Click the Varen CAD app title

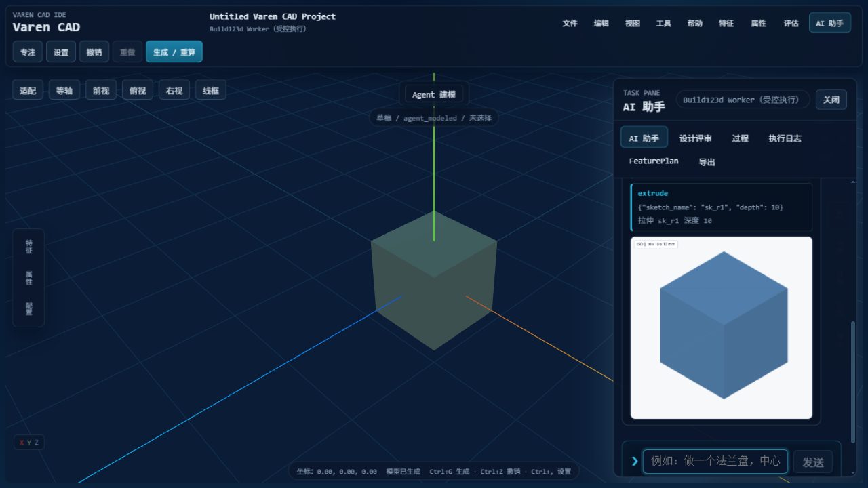46,28
